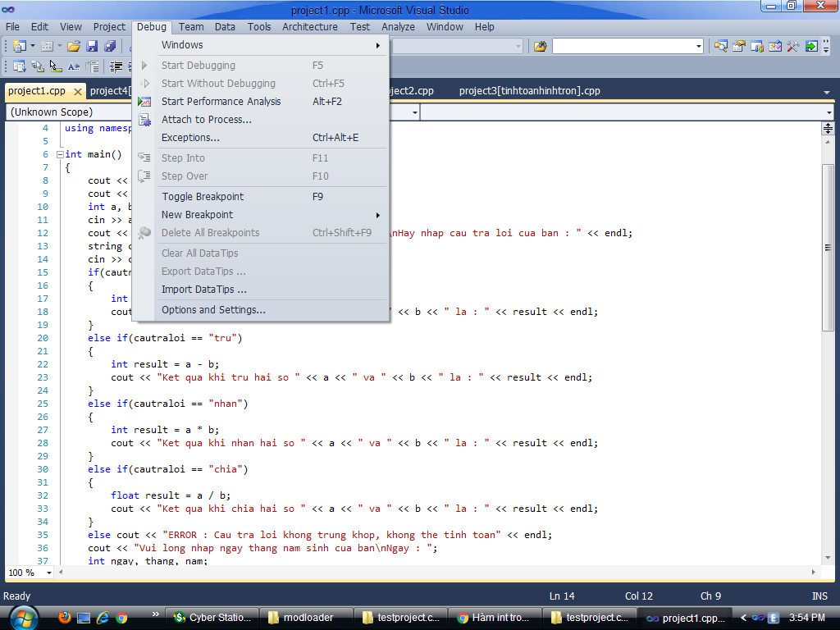Click the 3:54 PM system tray clock

click(807, 618)
